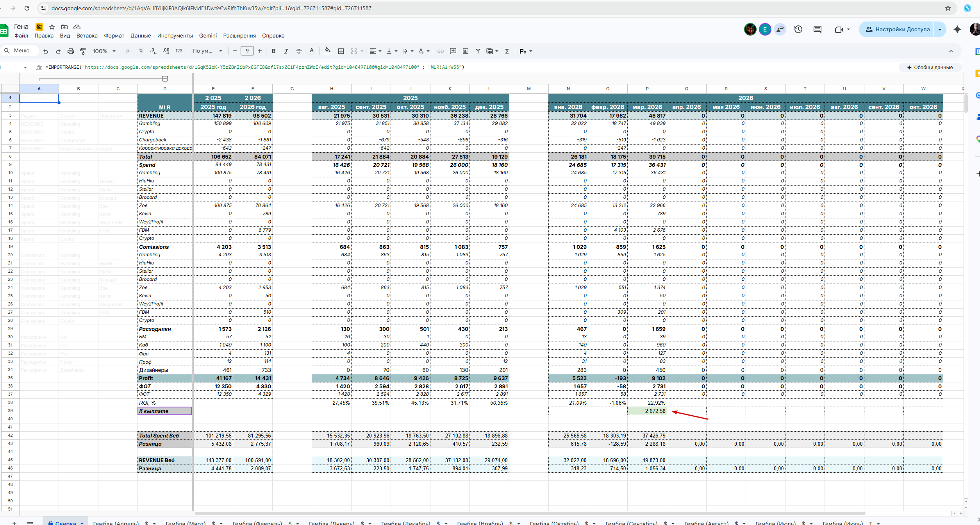Toggle strikethrough formatting
This screenshot has width=980, height=525.
click(x=299, y=51)
